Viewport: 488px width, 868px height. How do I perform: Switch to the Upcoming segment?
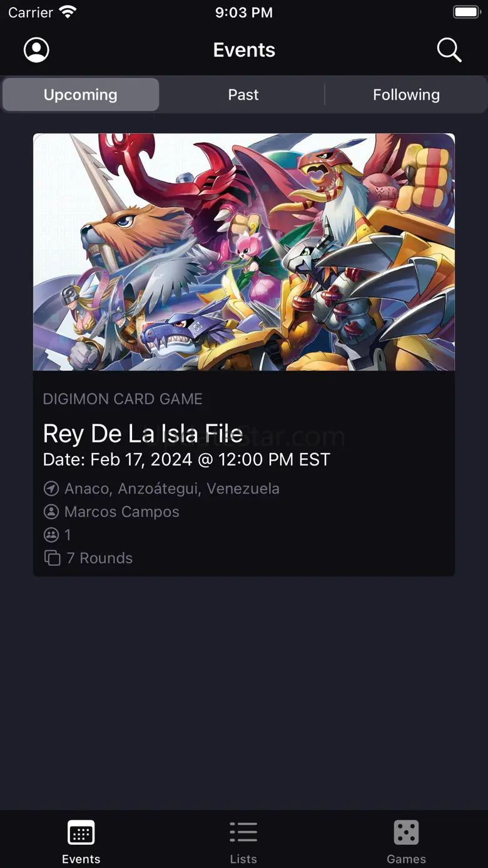[x=81, y=94]
